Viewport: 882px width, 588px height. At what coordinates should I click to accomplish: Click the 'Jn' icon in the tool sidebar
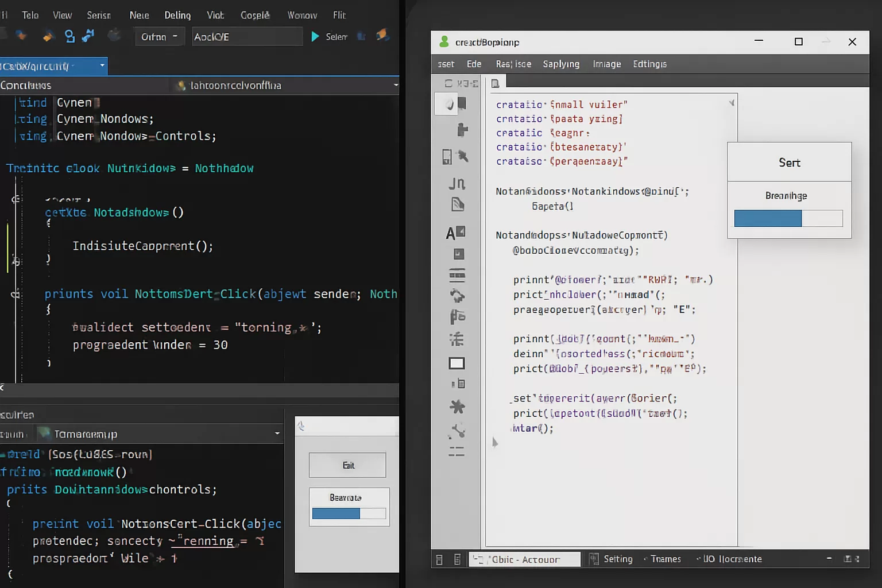tap(457, 183)
